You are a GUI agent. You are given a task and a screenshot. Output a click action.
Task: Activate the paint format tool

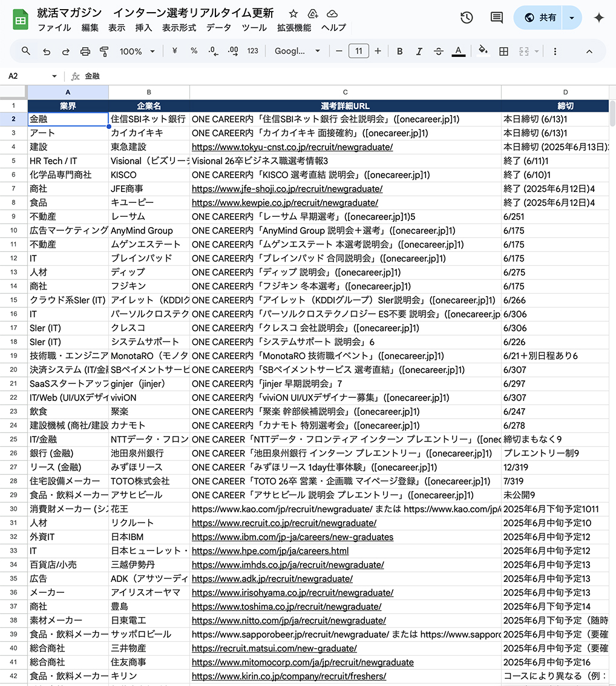coord(104,51)
